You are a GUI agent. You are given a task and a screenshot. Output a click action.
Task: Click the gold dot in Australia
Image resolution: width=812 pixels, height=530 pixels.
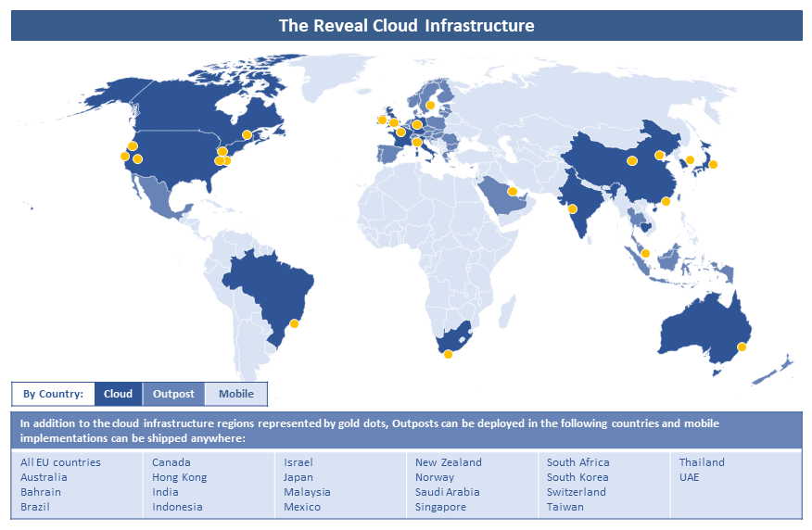pos(742,347)
